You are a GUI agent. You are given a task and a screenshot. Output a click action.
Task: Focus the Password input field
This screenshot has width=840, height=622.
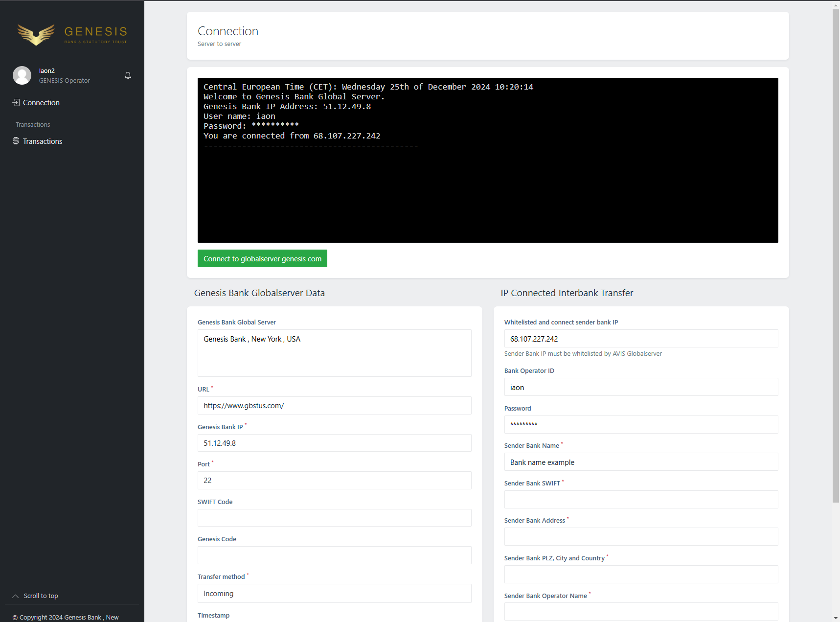(641, 424)
